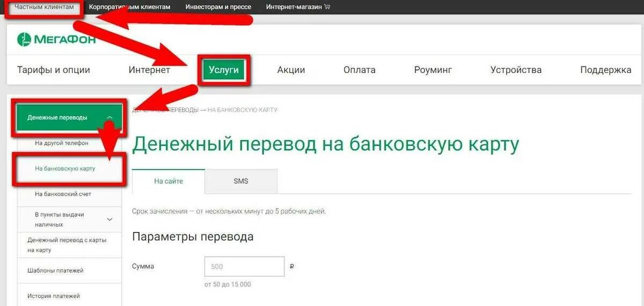
Task: Open Интернет-магазин link
Action: click(x=295, y=7)
